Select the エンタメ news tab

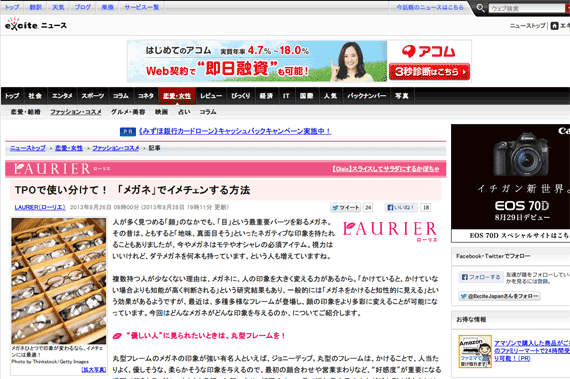pos(62,96)
